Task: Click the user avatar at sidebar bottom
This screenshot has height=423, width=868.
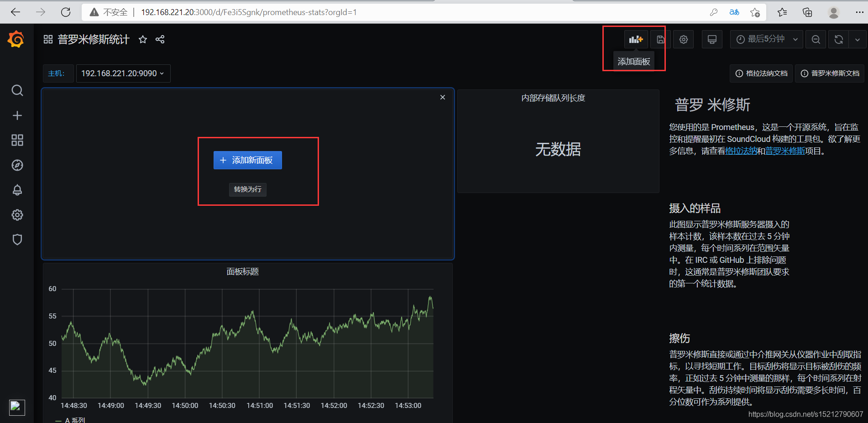Action: [17, 407]
